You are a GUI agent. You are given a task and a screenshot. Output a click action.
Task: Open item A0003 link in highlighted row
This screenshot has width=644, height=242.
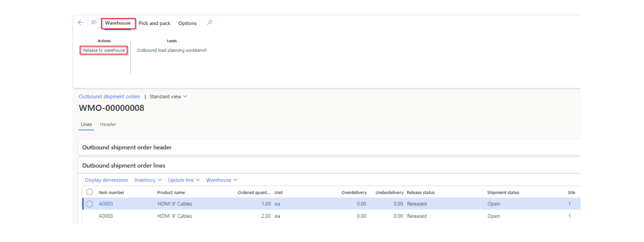coord(106,204)
